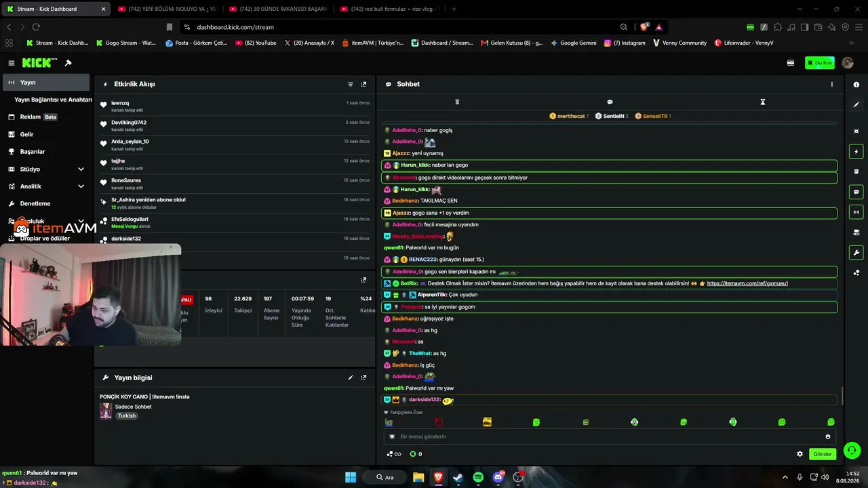Click the screenshot capture icon in right sidebar
The image size is (868, 488).
(x=856, y=131)
